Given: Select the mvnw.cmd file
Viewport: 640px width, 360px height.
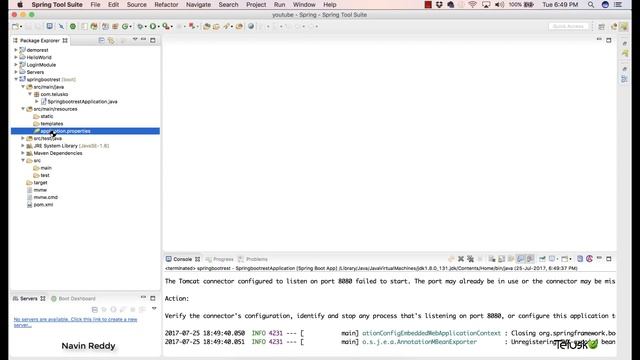Looking at the screenshot, I should pyautogui.click(x=45, y=197).
